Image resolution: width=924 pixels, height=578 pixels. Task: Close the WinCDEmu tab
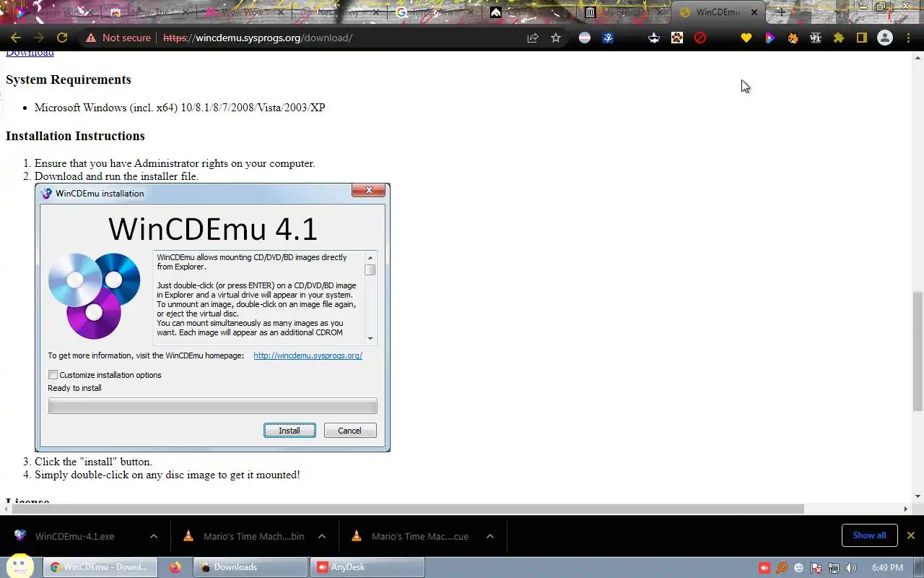click(x=754, y=12)
